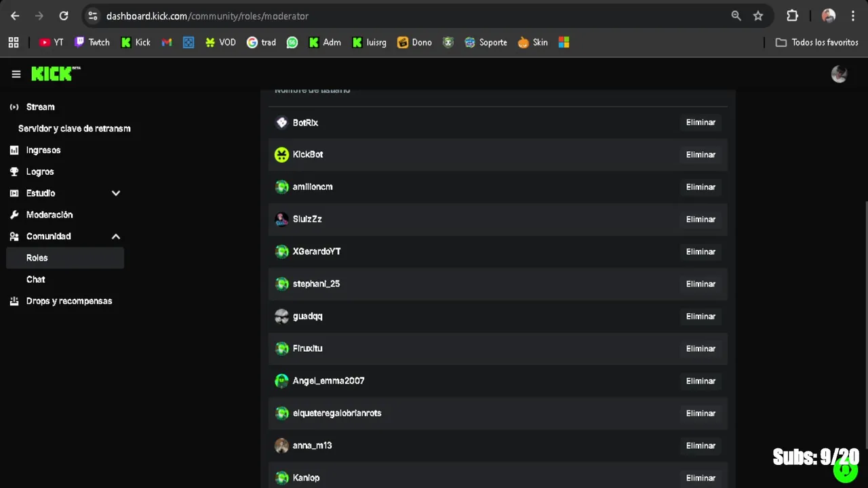Open the trad Google bookmark
Viewport: 868px width, 488px height.
pyautogui.click(x=261, y=42)
